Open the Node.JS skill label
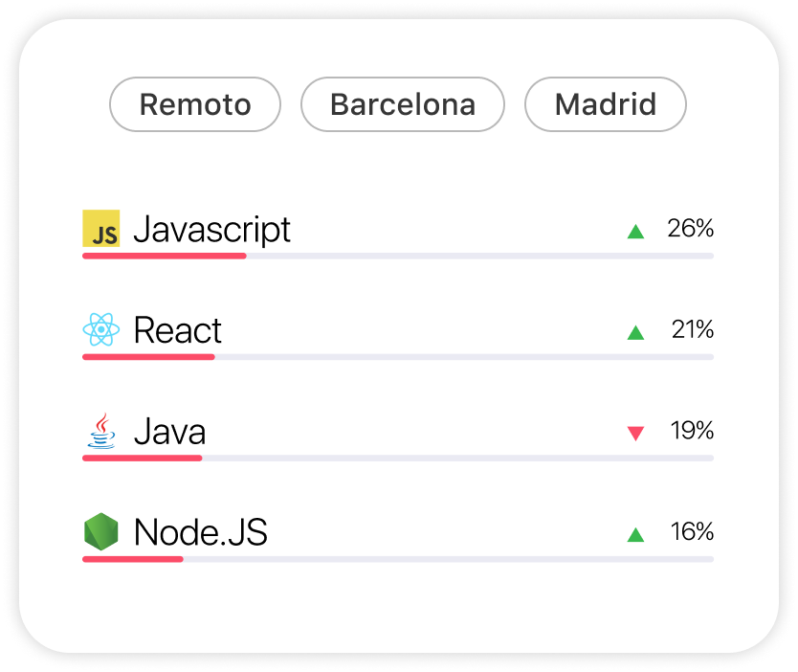This screenshot has height=672, width=798. point(201,532)
